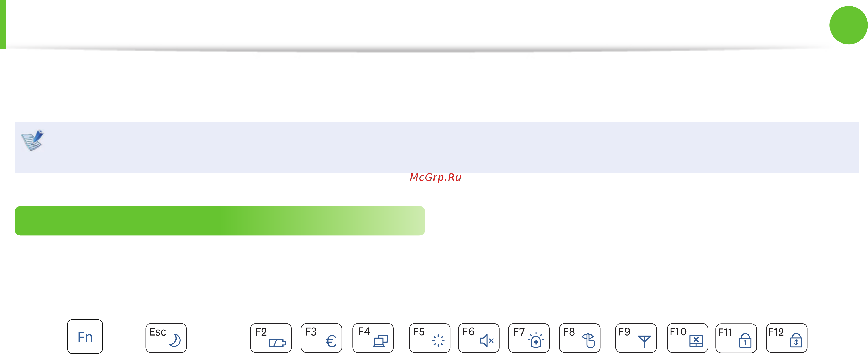868x354 pixels.
Task: Click the light blue note box
Action: coord(437,147)
